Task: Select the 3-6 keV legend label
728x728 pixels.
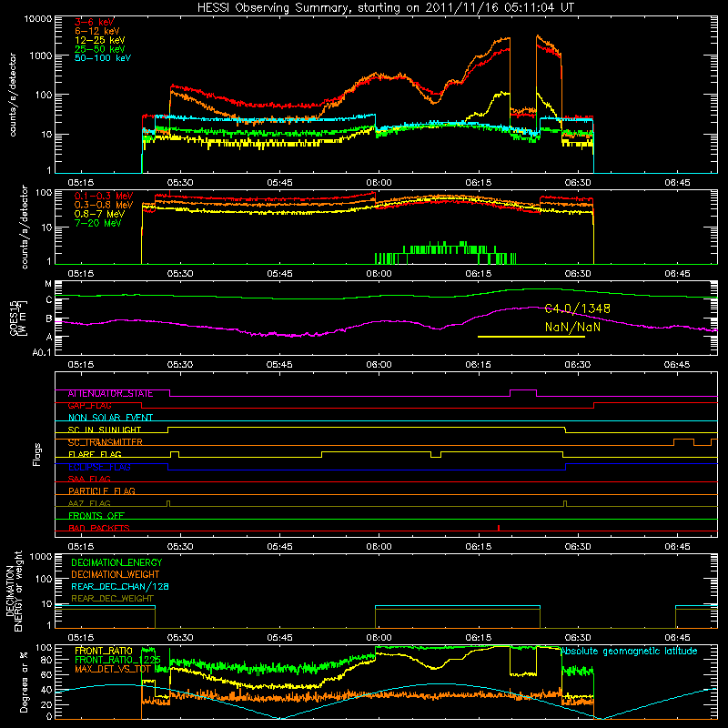Action: 95,22
